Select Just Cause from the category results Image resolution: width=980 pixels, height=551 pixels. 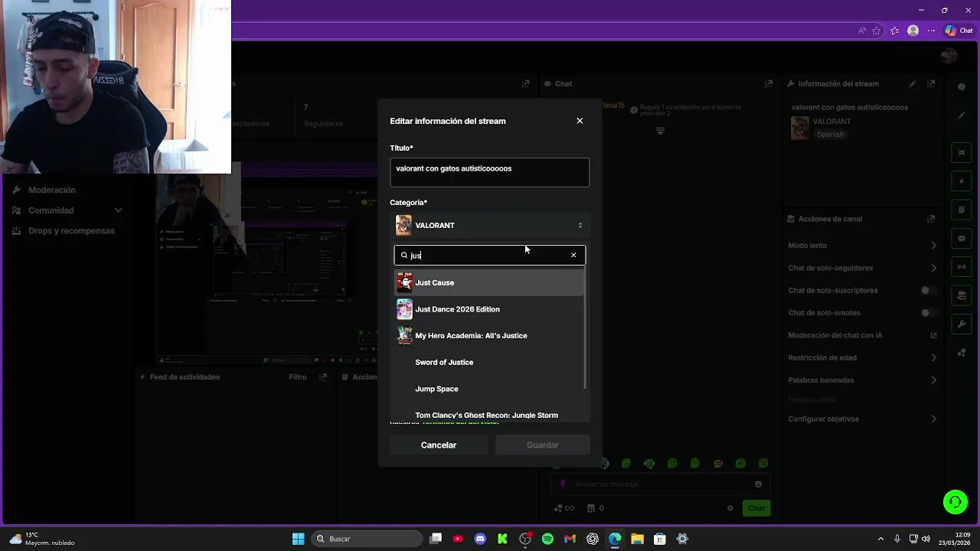[489, 282]
